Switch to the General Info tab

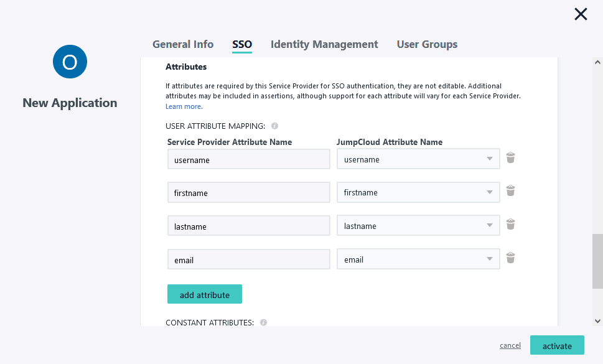click(183, 44)
